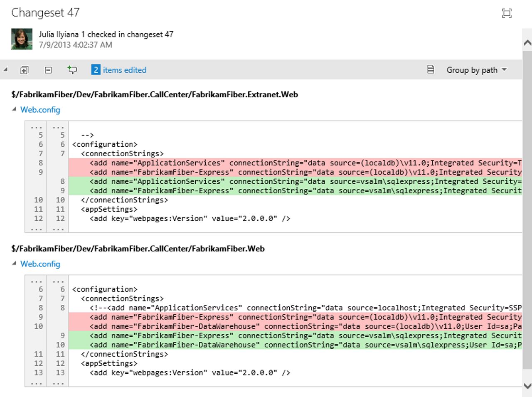
Task: Open the Group by path dropdown
Action: pyautogui.click(x=477, y=70)
